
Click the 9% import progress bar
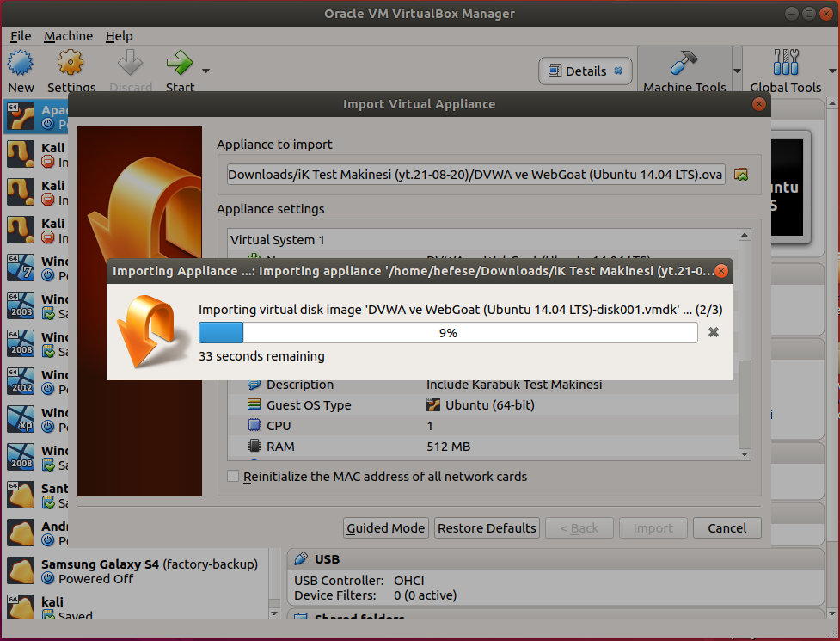click(448, 332)
